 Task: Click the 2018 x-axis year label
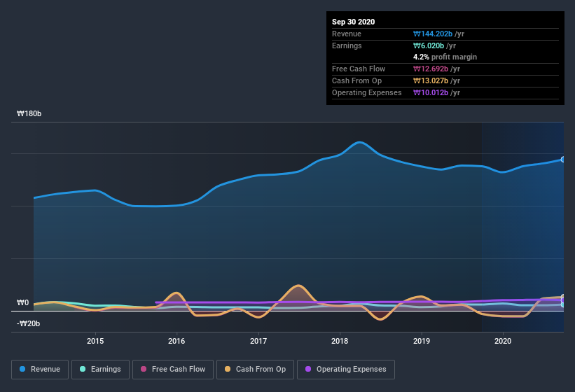(x=340, y=341)
